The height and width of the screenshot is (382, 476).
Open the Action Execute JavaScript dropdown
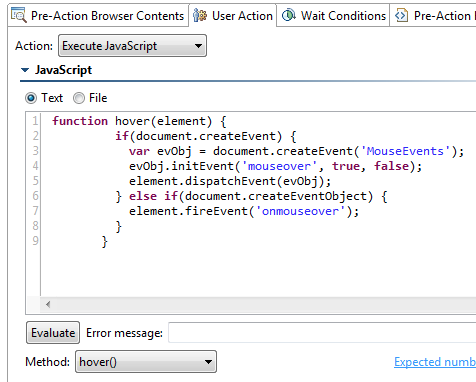pyautogui.click(x=132, y=46)
